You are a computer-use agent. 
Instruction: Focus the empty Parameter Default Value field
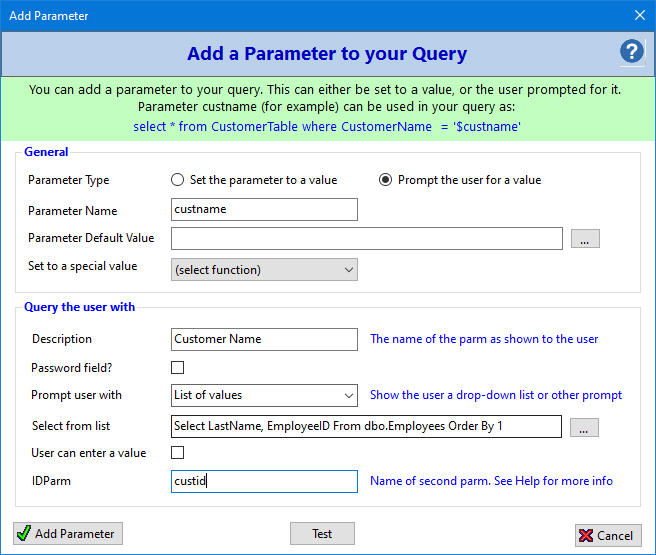367,238
